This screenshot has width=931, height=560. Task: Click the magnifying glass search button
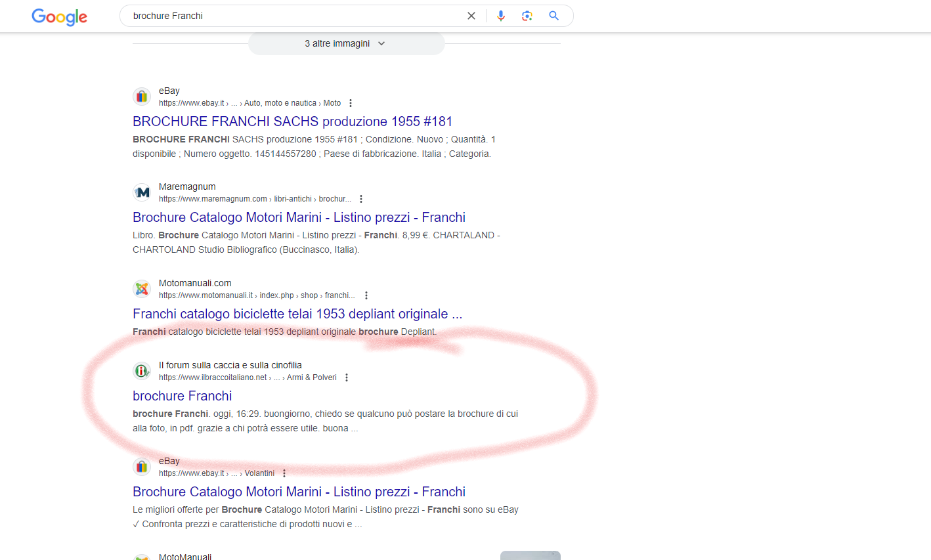point(553,16)
